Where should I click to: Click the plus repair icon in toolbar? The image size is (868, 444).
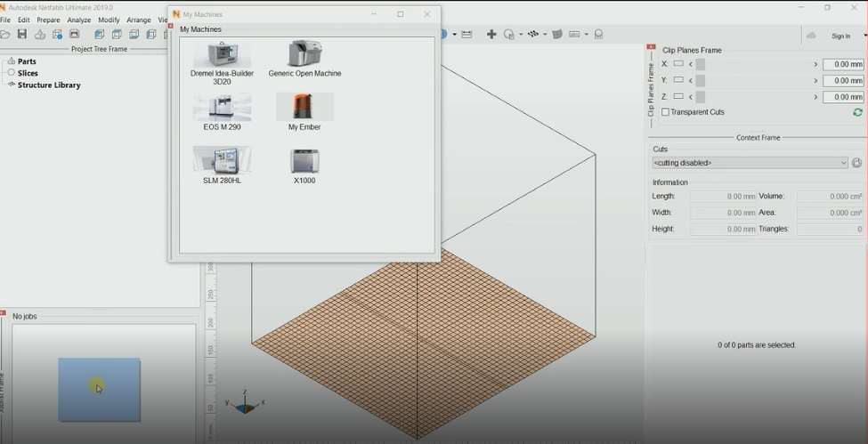tap(491, 35)
